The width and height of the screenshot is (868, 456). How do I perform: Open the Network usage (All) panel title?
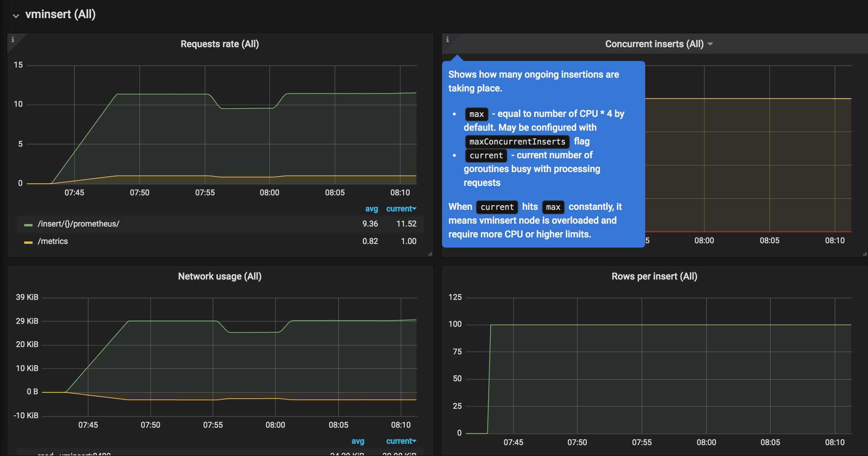pyautogui.click(x=220, y=276)
